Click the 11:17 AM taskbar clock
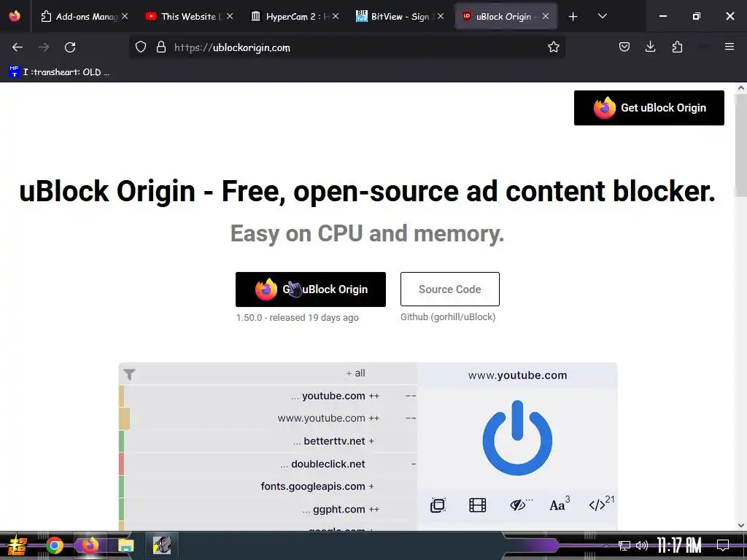The width and height of the screenshot is (747, 560). (679, 545)
